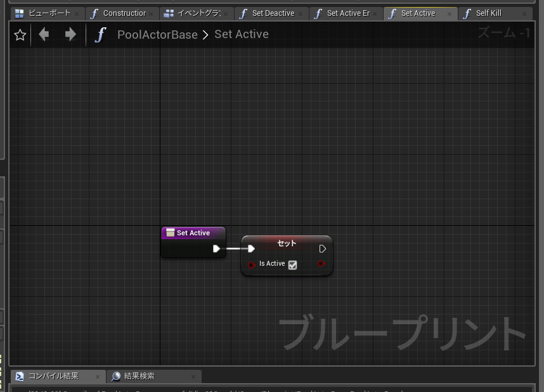Open the Construction script tab

click(x=122, y=13)
